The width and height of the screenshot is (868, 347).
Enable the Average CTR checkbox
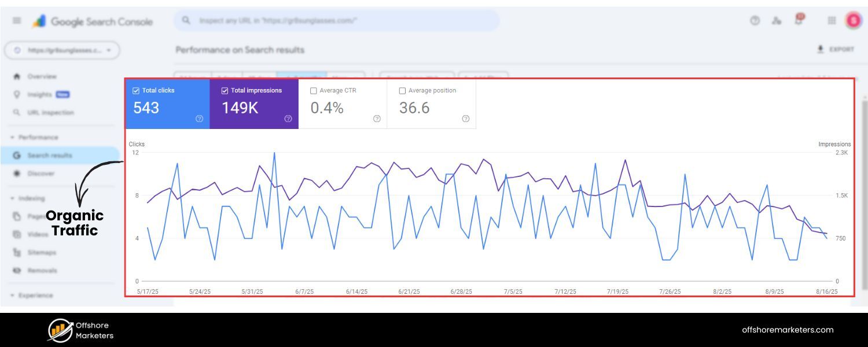[x=314, y=90]
